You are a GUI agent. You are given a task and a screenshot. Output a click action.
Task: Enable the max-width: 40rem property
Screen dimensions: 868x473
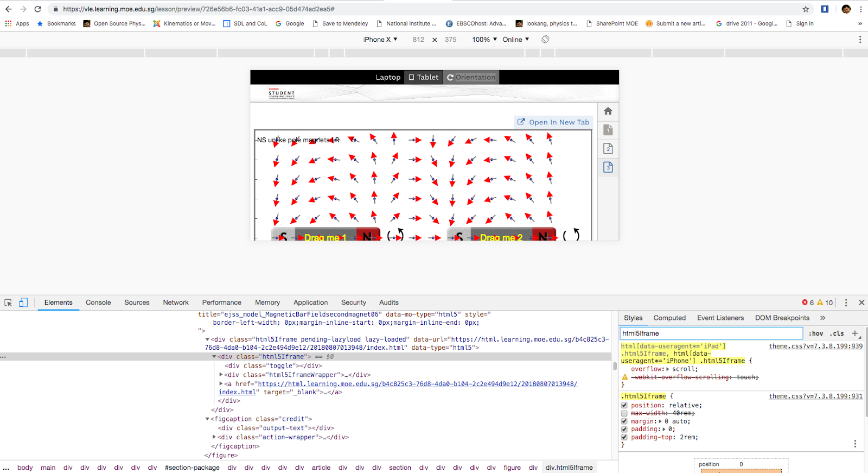click(624, 413)
